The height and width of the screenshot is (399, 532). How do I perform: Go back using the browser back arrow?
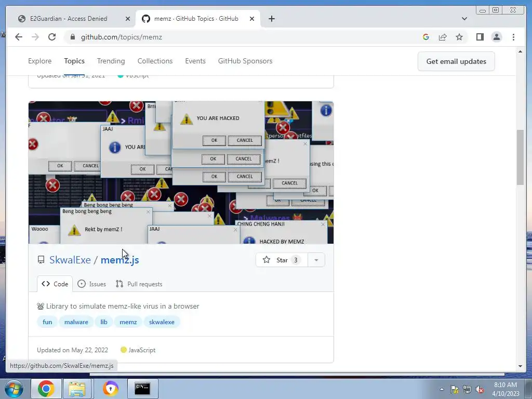19,37
